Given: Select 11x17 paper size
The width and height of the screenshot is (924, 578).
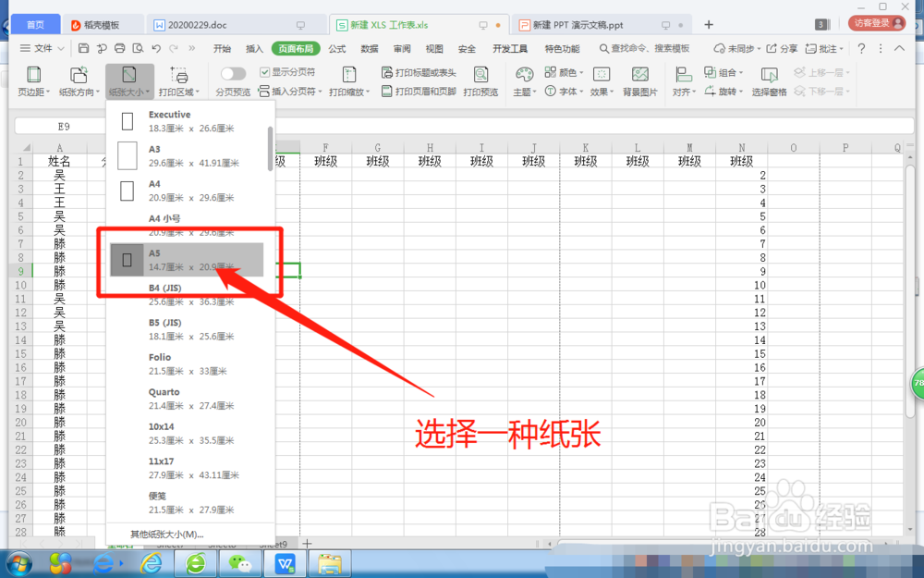Looking at the screenshot, I should coord(187,468).
